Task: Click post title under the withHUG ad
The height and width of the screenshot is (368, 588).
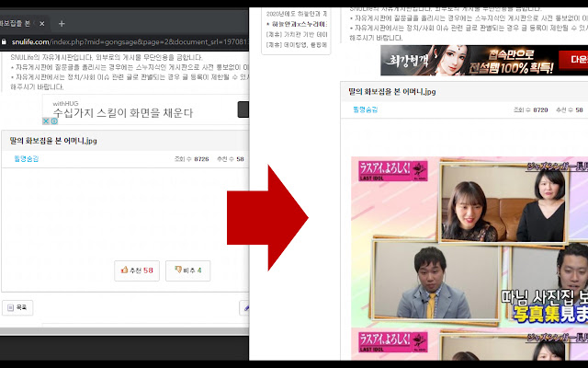Action: [53, 141]
